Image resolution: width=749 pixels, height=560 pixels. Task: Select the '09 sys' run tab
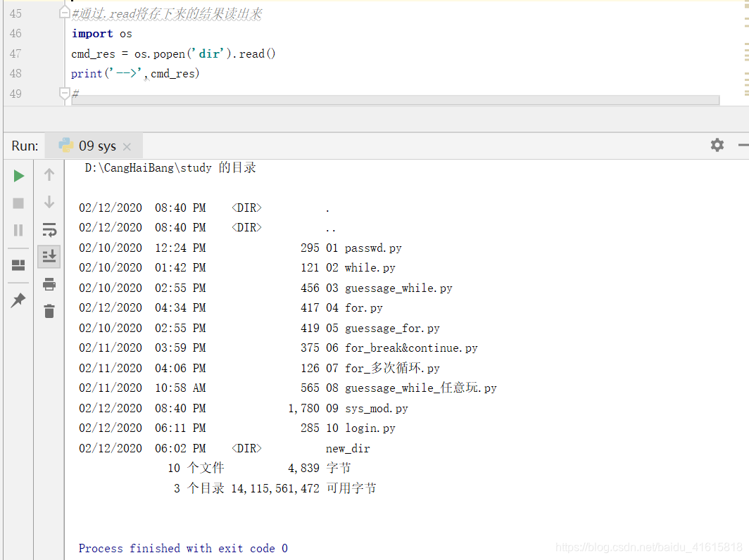(94, 146)
